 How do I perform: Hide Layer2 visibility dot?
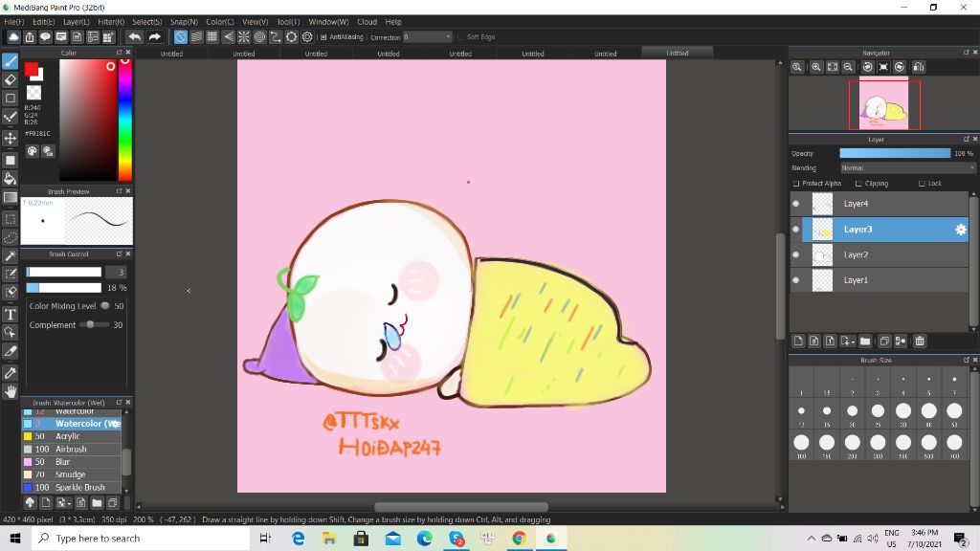(795, 254)
